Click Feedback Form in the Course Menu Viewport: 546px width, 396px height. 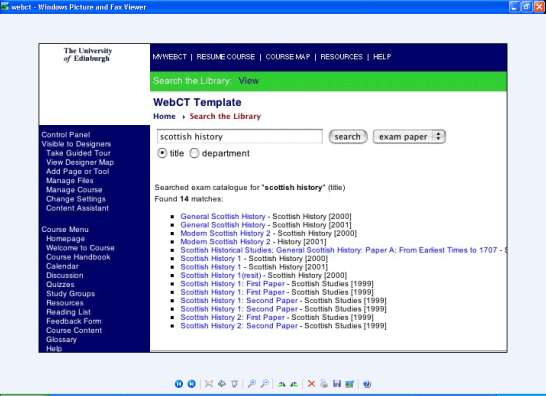(74, 321)
